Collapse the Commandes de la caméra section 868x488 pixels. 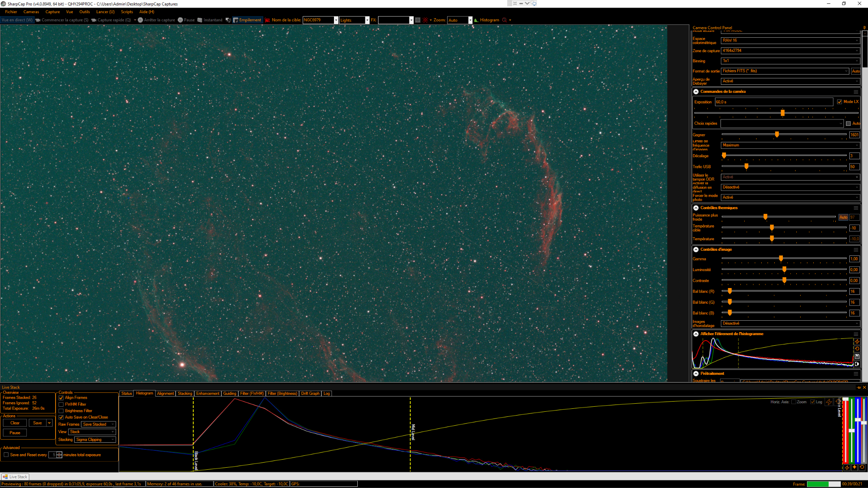coord(696,91)
